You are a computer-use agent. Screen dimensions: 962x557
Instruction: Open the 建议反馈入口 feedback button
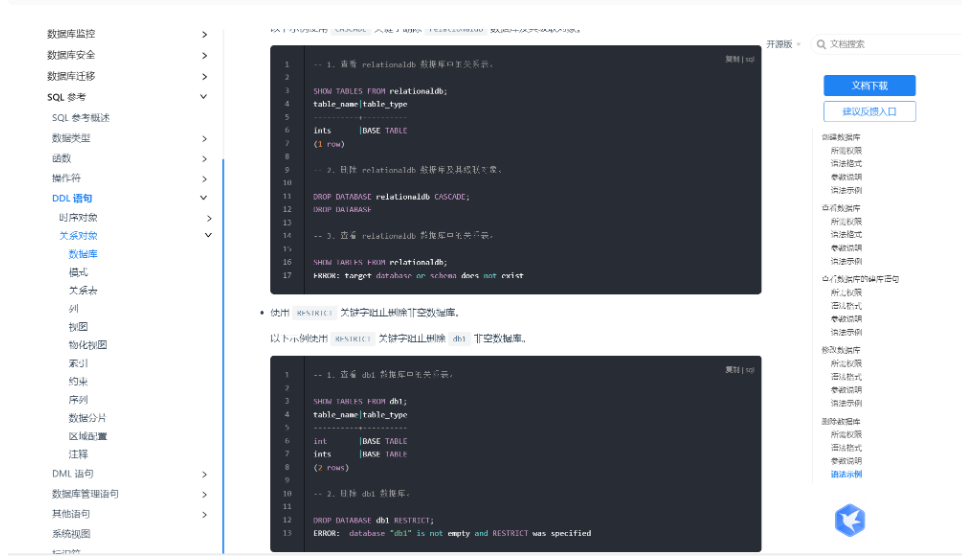click(x=869, y=111)
